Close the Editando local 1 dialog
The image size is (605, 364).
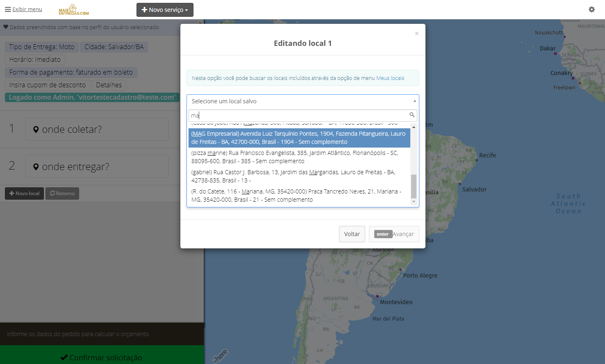[416, 34]
